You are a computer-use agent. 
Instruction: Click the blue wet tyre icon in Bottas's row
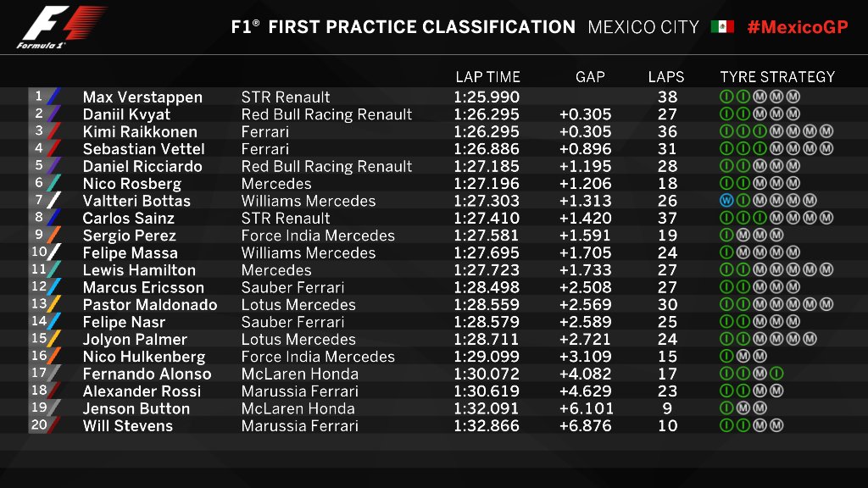pyautogui.click(x=726, y=201)
